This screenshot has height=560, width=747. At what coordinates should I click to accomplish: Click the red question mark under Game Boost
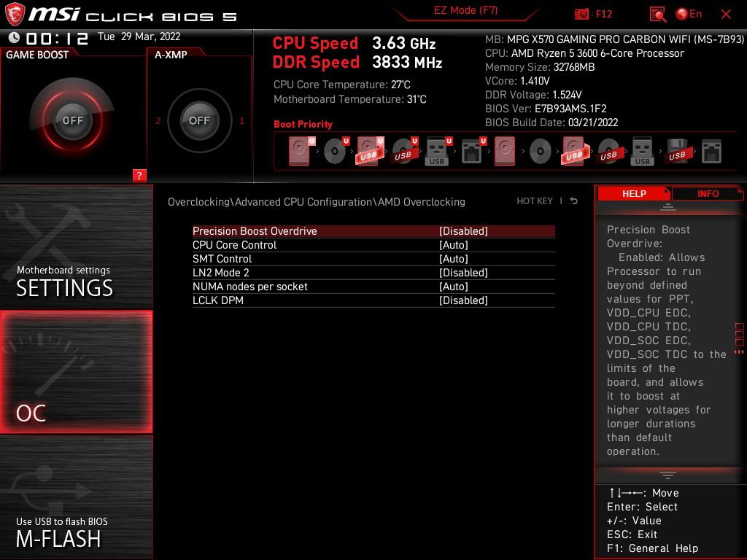click(x=139, y=175)
